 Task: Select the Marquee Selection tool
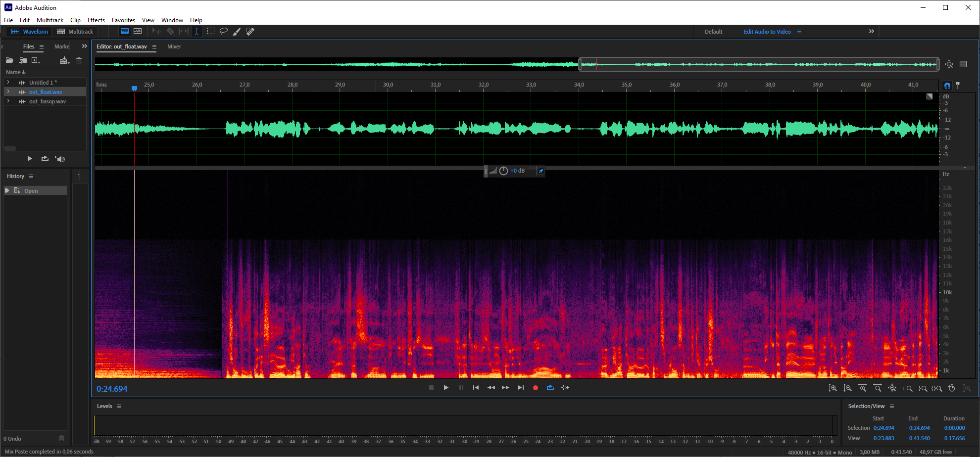(x=211, y=31)
